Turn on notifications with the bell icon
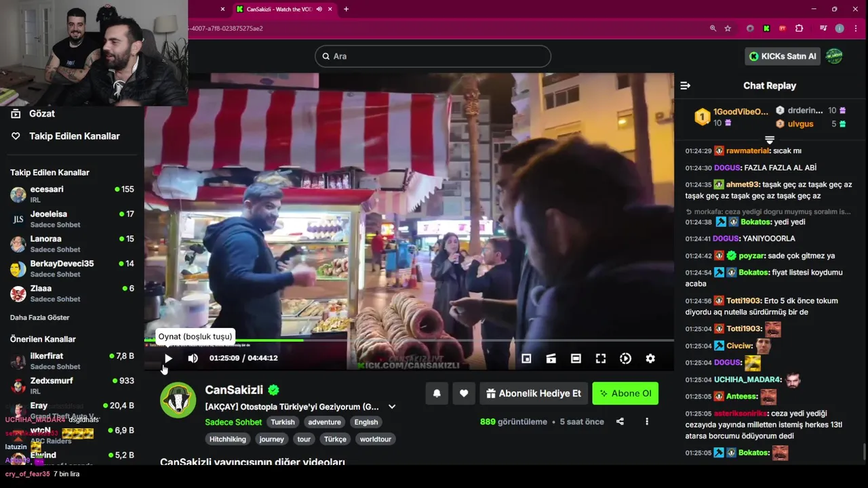Screen dimensions: 868x488 [x=437, y=393]
